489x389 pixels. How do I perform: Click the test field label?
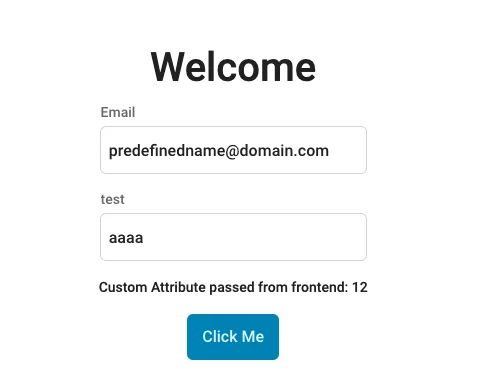pos(112,199)
